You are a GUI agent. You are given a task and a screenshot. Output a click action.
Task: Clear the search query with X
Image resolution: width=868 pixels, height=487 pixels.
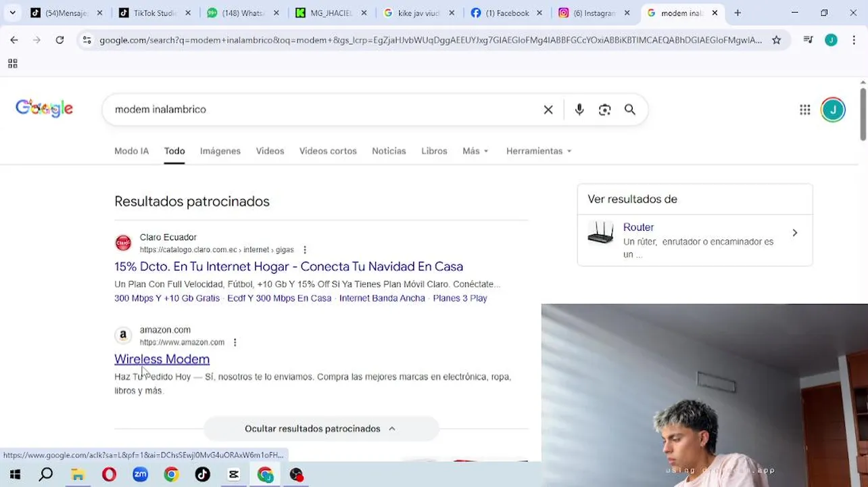[x=548, y=110]
